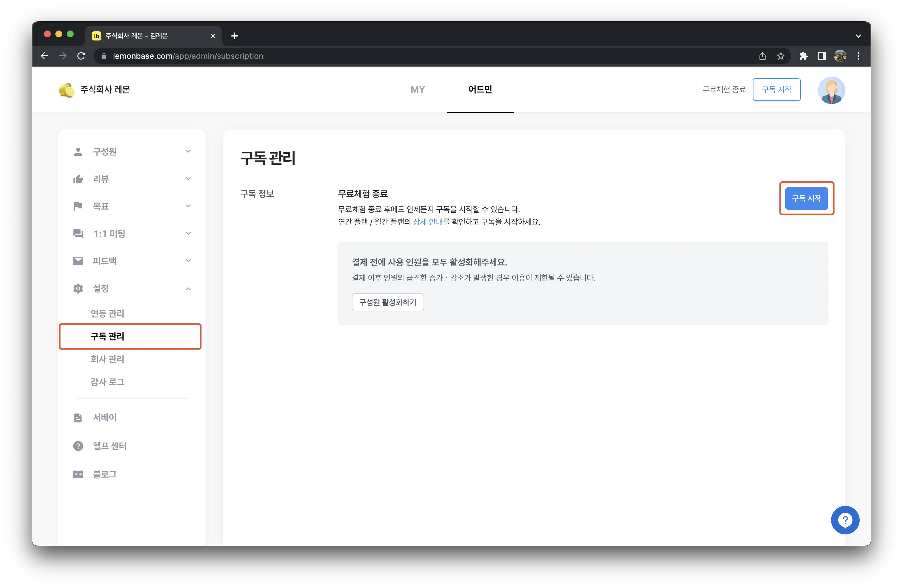The height and width of the screenshot is (588, 903).
Task: Expand the 리뷰 menu chevron
Action: pyautogui.click(x=188, y=179)
